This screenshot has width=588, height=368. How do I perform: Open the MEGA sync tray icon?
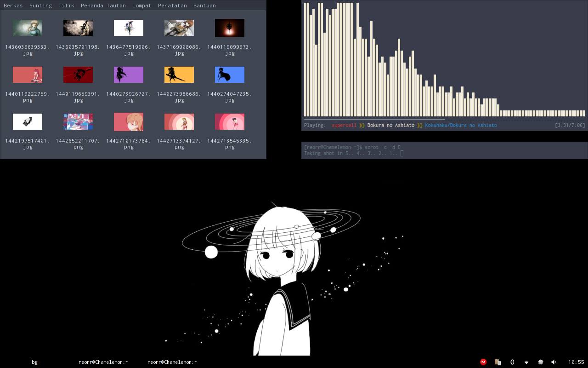(483, 362)
